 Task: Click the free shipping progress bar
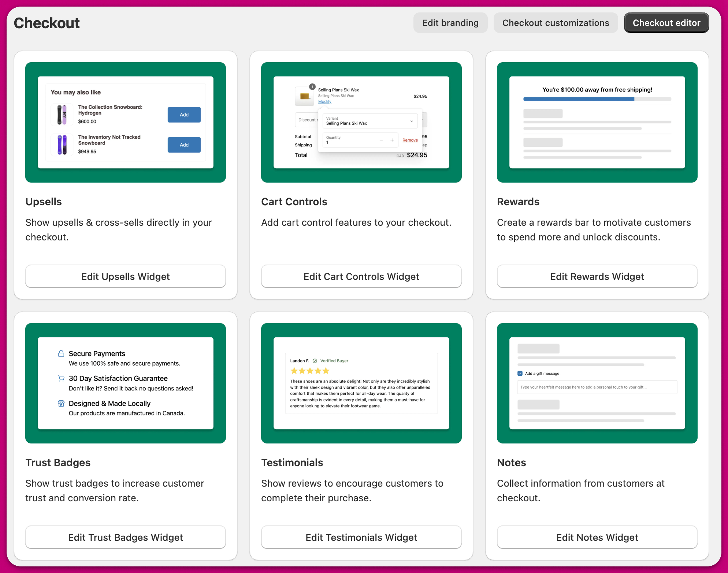click(597, 99)
